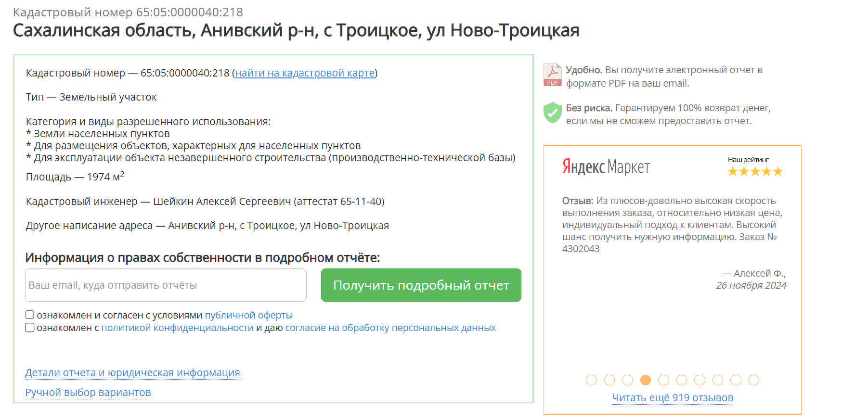Select the fifth review carousel dot
This screenshot has height=420, width=868.
coord(663,380)
